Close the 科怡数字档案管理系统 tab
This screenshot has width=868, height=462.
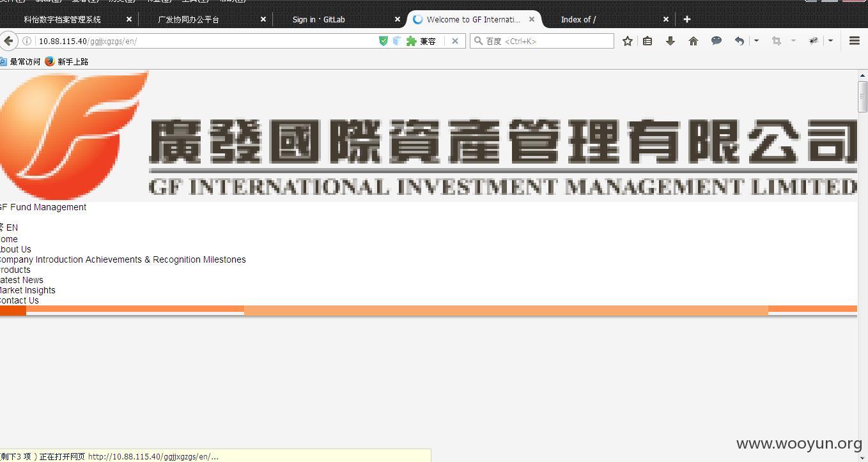pyautogui.click(x=129, y=20)
